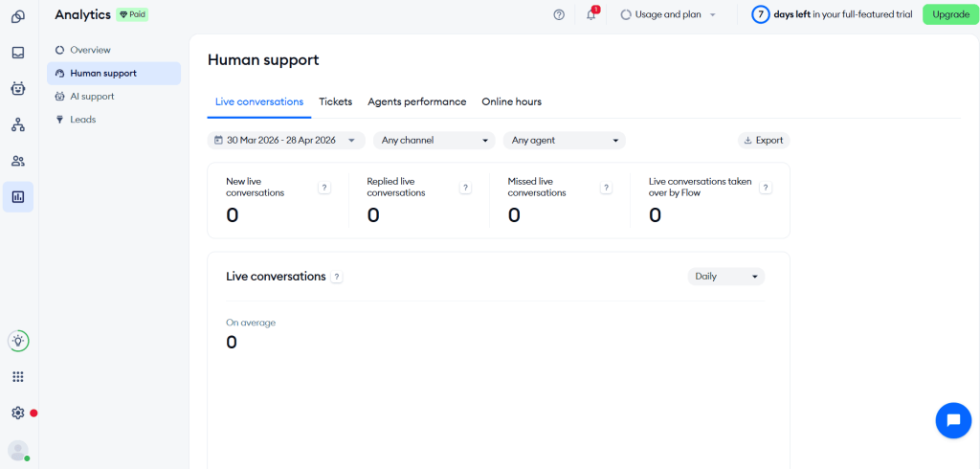Open the chat widget bubble button

tap(953, 420)
